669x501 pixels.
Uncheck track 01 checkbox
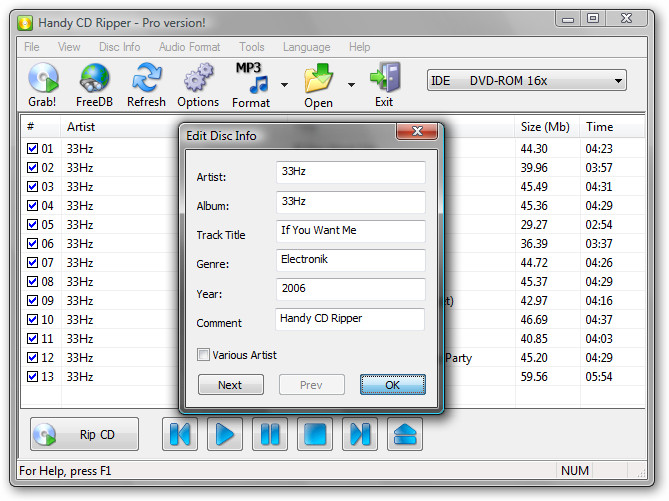point(32,149)
